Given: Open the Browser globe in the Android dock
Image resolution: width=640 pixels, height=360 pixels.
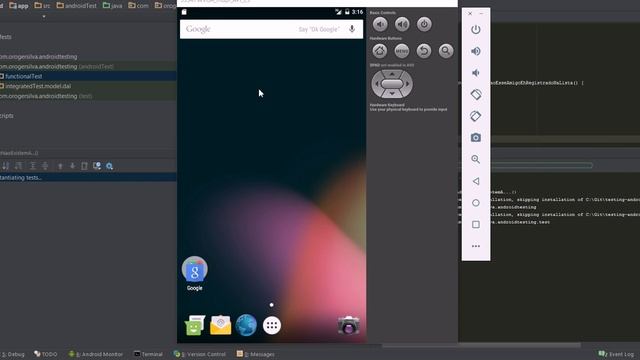Looking at the screenshot, I should pyautogui.click(x=246, y=325).
